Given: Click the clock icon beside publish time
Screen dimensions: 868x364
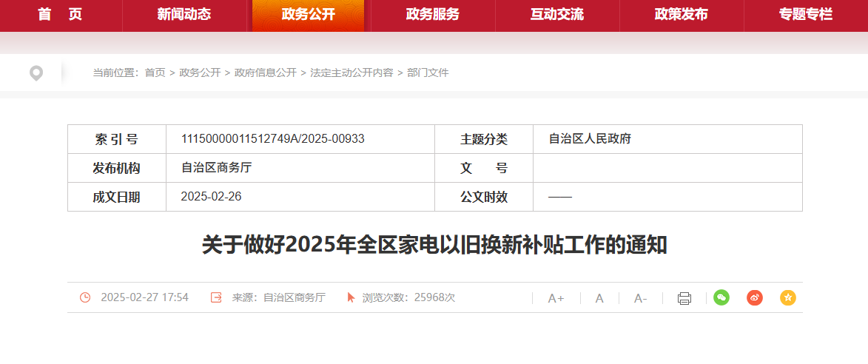Looking at the screenshot, I should point(85,297).
